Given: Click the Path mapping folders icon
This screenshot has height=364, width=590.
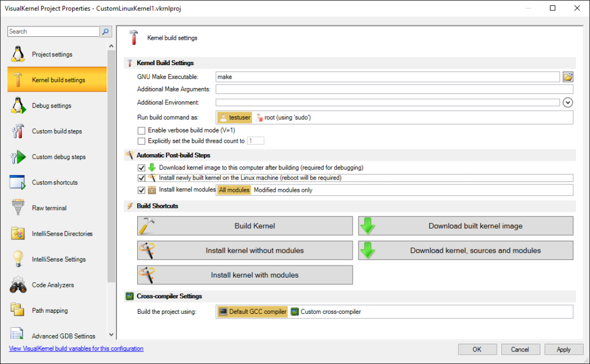Looking at the screenshot, I should tap(17, 310).
